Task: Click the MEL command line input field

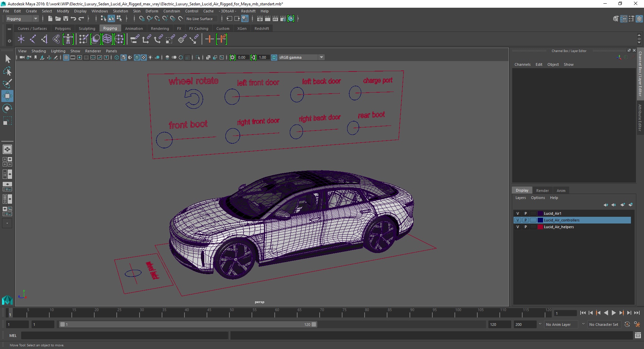Action: 124,335
